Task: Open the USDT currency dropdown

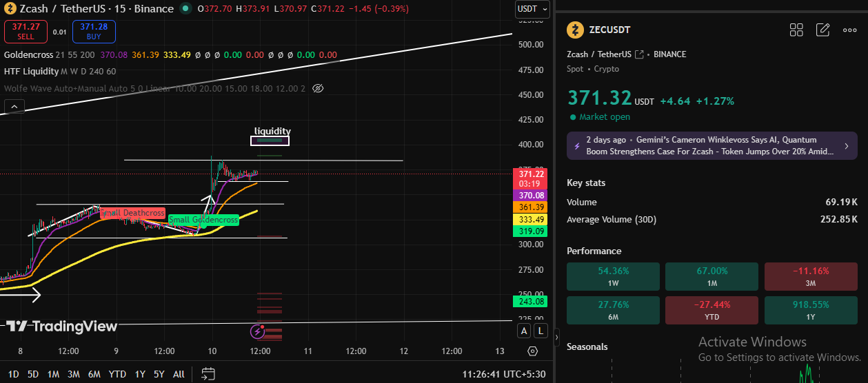Action: 532,9
